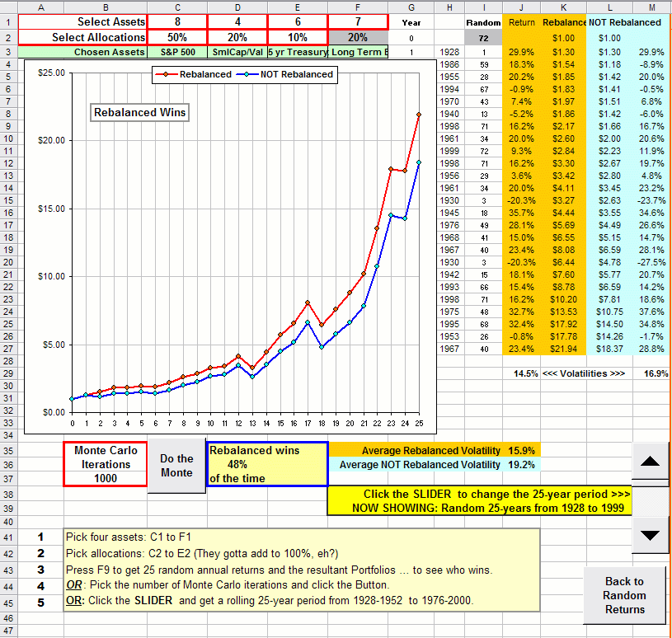Image resolution: width=672 pixels, height=638 pixels.
Task: Click row header 34
Action: [8, 435]
